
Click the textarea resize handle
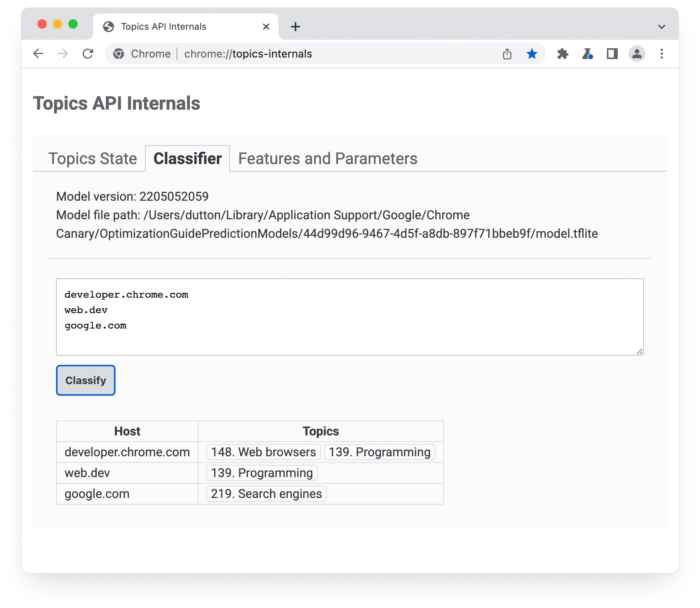(x=639, y=352)
